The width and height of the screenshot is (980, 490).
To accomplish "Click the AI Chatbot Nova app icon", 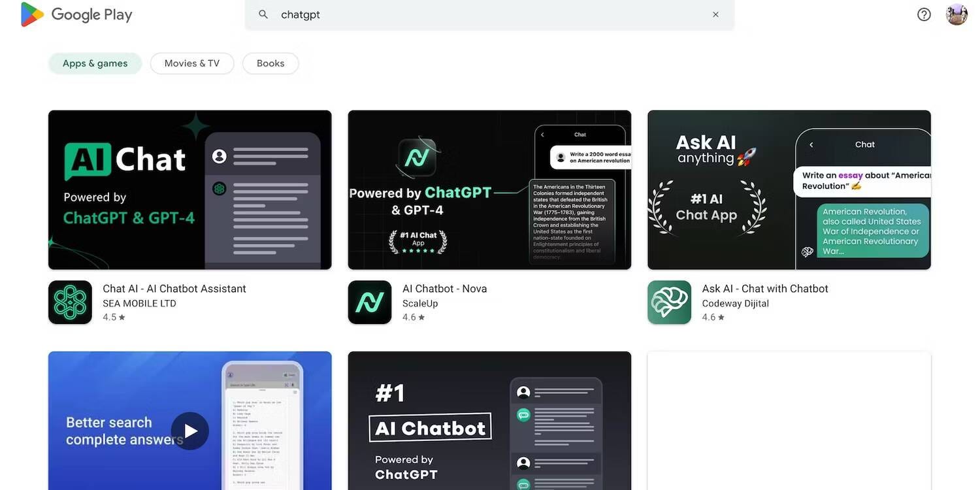I will click(370, 302).
